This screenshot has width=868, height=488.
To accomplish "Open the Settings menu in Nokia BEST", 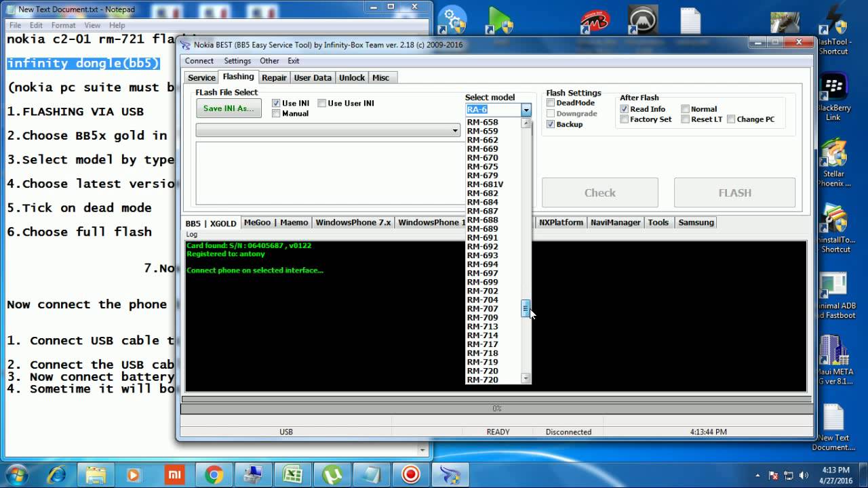I will [237, 61].
